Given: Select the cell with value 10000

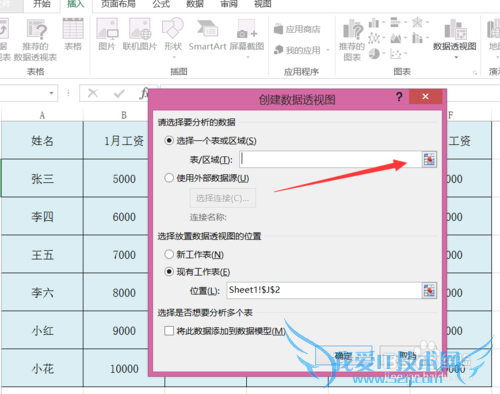Looking at the screenshot, I should (x=116, y=368).
